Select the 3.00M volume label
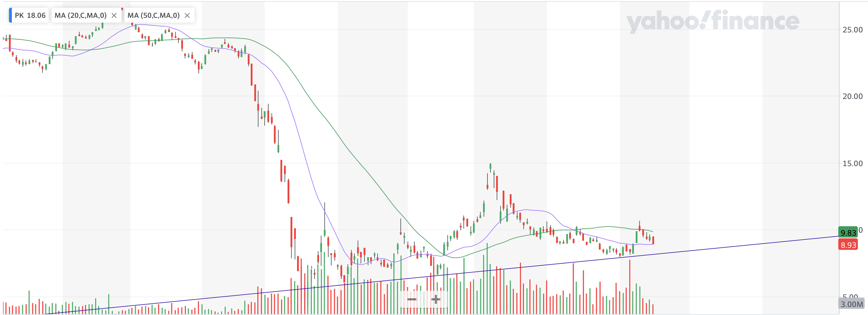Viewport: 868px width, 315px height. (x=851, y=304)
